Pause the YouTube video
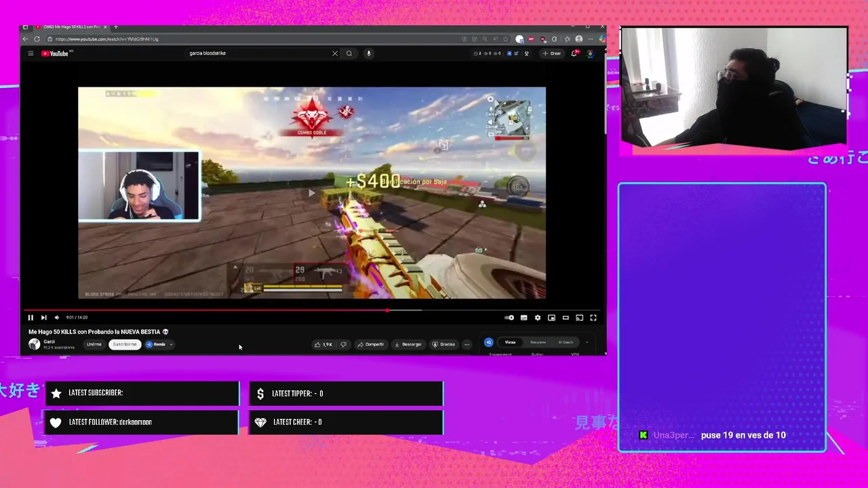The height and width of the screenshot is (488, 868). (31, 317)
